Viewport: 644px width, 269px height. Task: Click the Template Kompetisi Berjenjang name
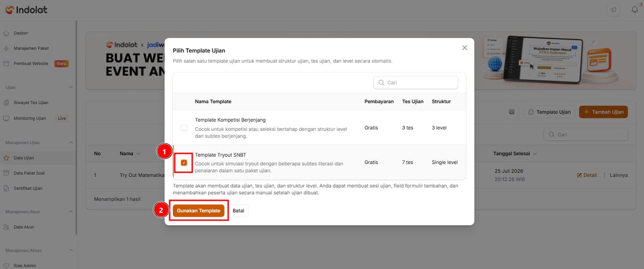(230, 120)
